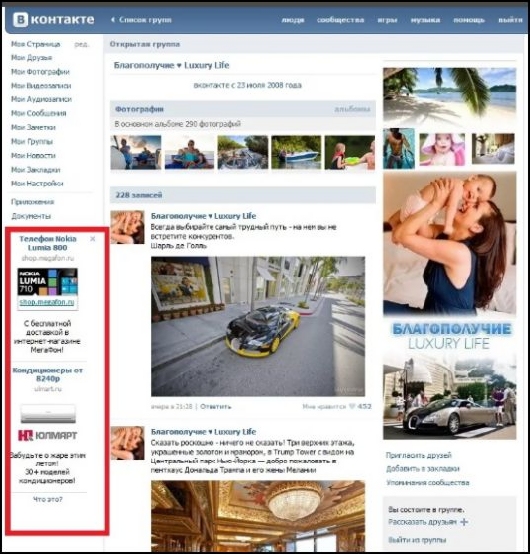Click the plus icon beside Рассказать друзьям
Viewport: 530px width, 554px height.
[464, 521]
